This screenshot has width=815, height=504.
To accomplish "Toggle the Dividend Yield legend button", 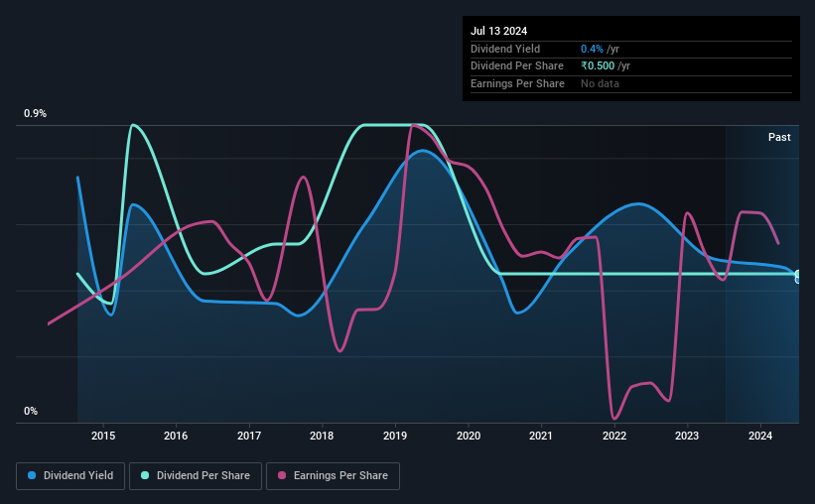I will click(x=70, y=476).
